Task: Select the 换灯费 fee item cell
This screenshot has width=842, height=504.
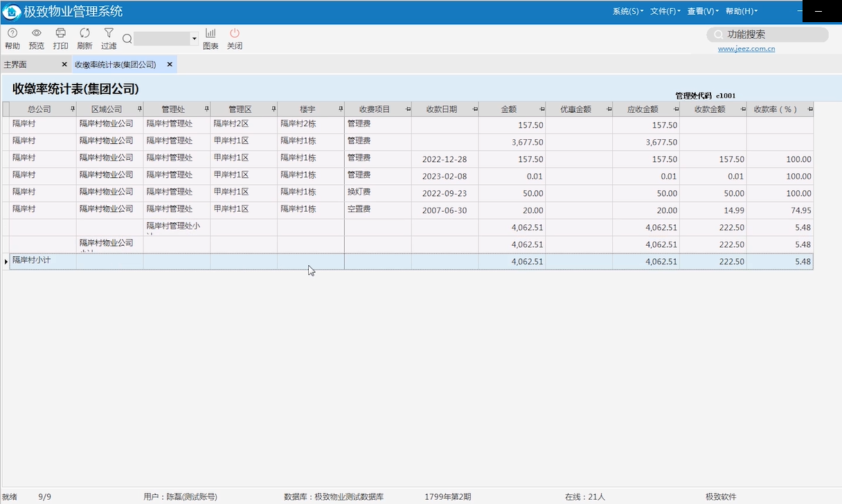Action: click(x=378, y=192)
